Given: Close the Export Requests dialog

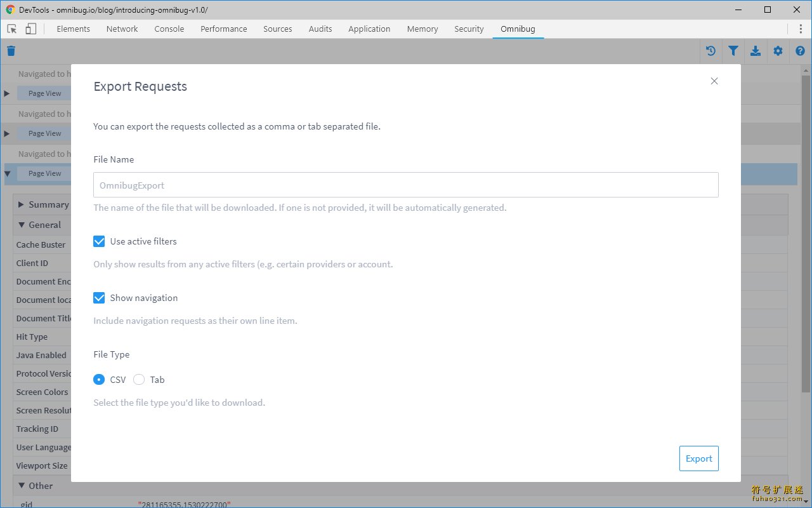Looking at the screenshot, I should (714, 81).
